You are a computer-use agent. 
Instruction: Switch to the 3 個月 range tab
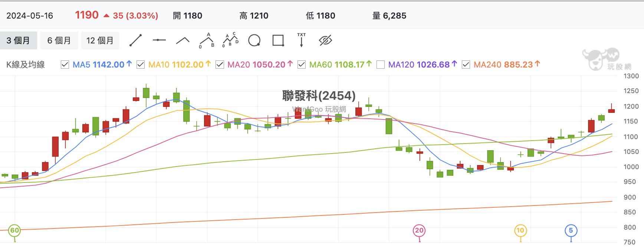point(18,40)
